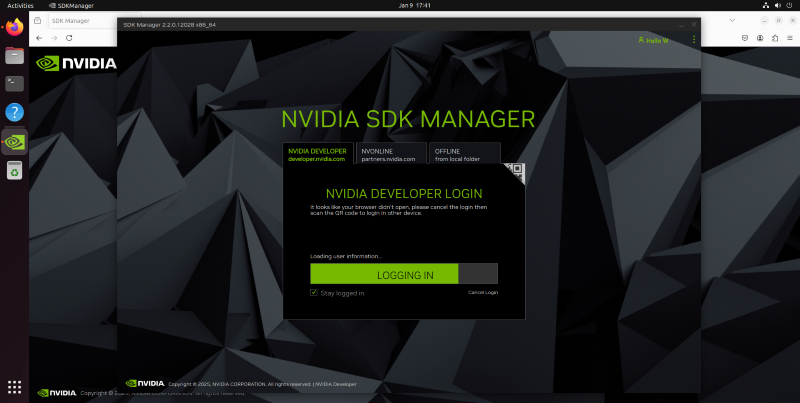This screenshot has height=403, width=800.
Task: Launch Terminal from the dock
Action: click(14, 84)
